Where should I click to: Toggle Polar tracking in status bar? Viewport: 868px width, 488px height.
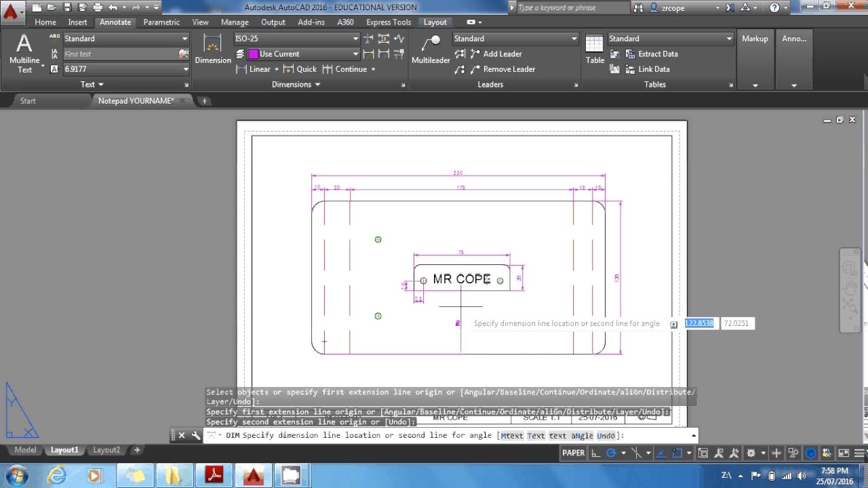[x=611, y=453]
